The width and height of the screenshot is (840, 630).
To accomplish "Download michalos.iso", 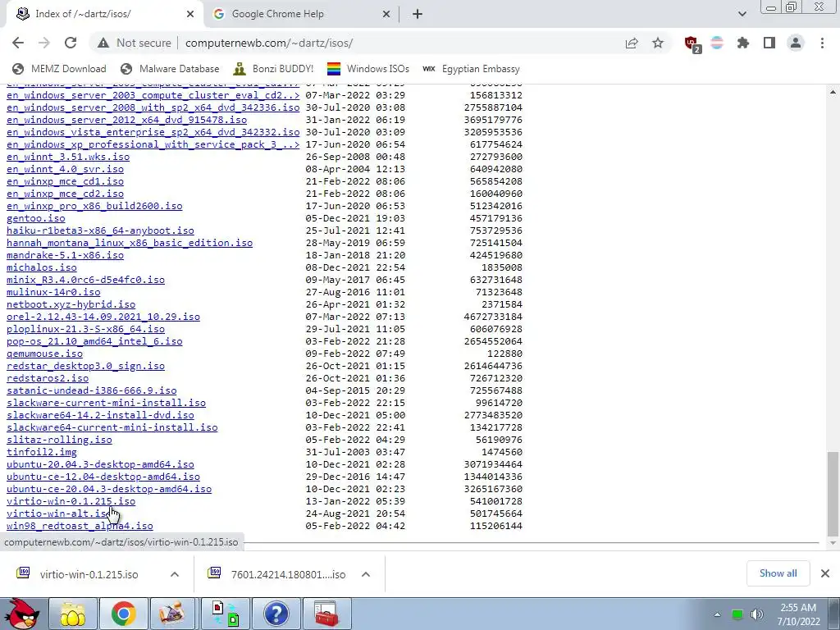I will [x=42, y=267].
